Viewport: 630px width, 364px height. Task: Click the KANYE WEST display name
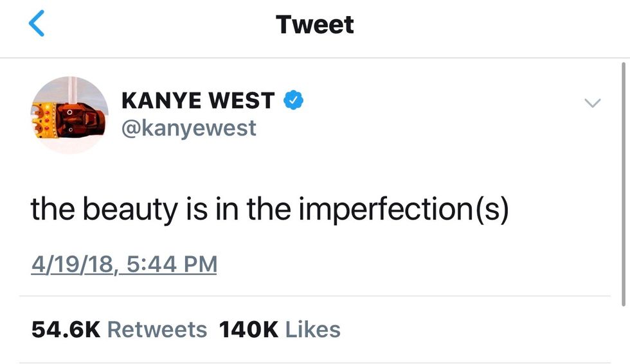pyautogui.click(x=197, y=100)
